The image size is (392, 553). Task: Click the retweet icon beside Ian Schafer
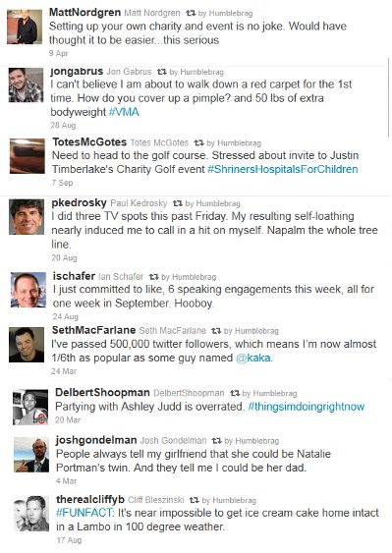point(154,277)
